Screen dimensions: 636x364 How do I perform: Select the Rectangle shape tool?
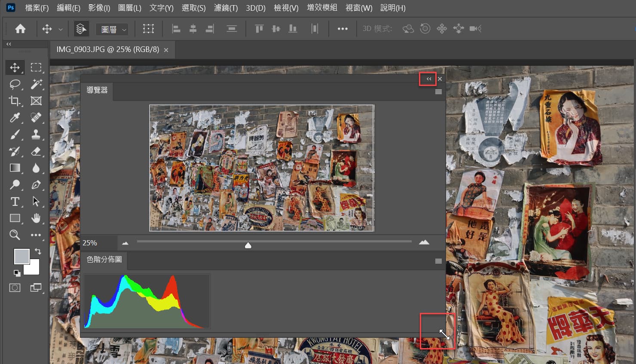click(x=15, y=218)
